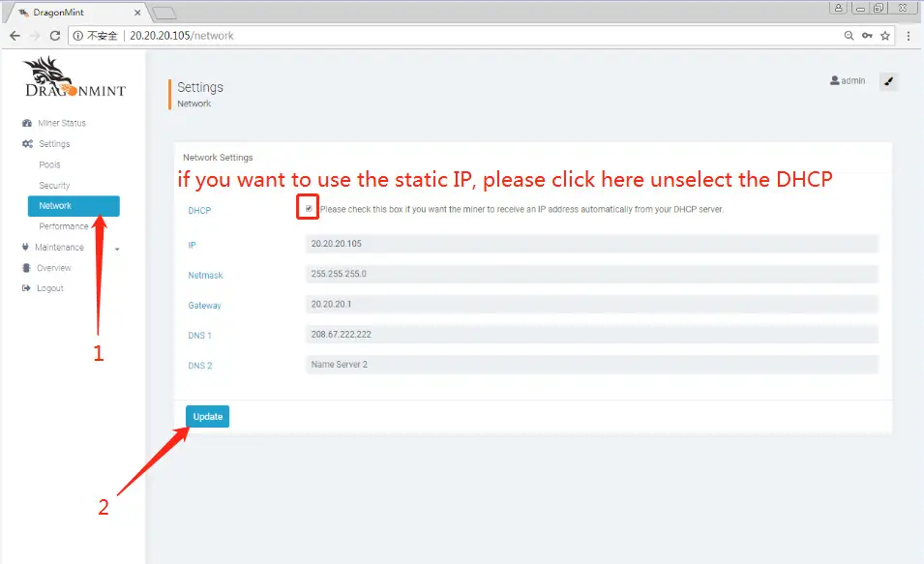Click the DNS 2 Name Server field

click(x=592, y=365)
